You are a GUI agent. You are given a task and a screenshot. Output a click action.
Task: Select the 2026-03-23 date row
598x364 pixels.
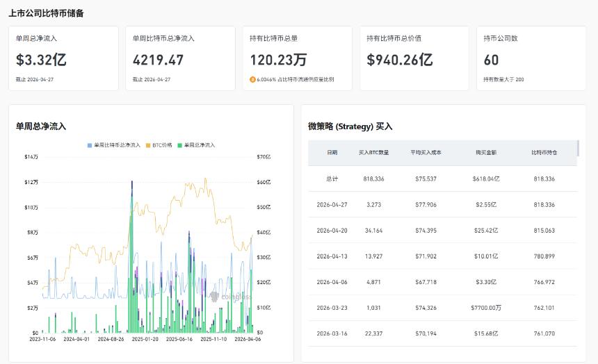pyautogui.click(x=332, y=308)
